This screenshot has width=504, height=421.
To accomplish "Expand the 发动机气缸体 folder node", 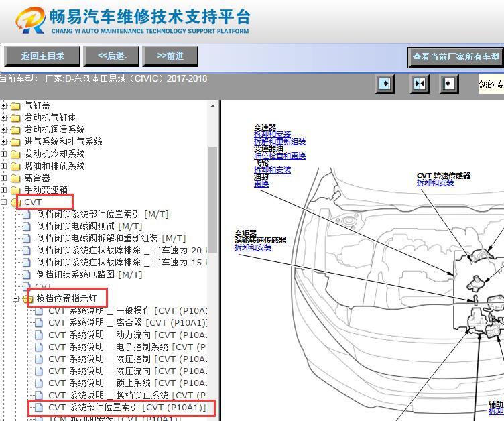I will coord(3,118).
